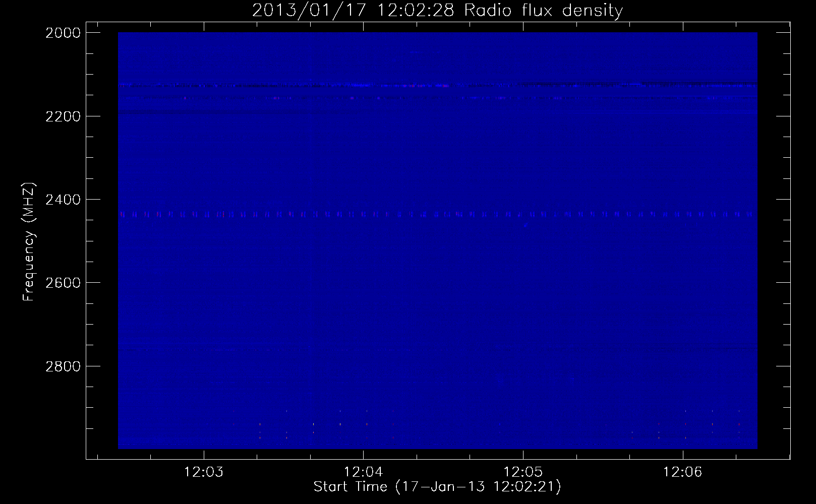Click the 2200 frequency tick label
The height and width of the screenshot is (504, 816).
pyautogui.click(x=63, y=116)
